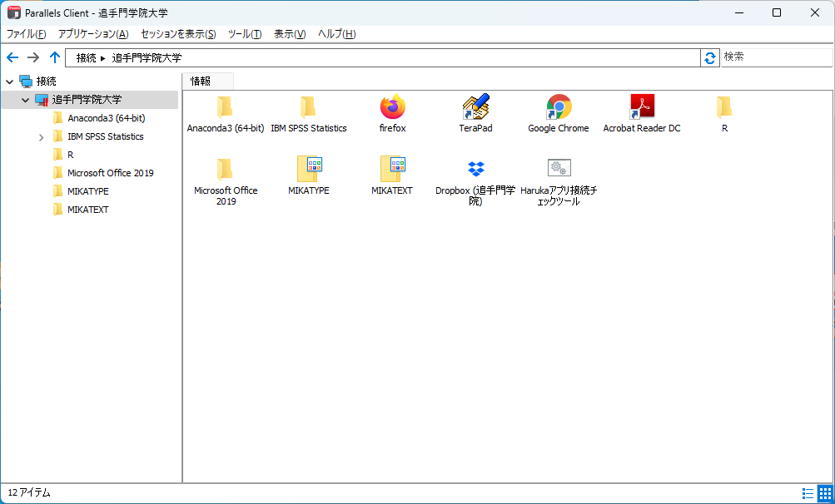Select the R folder in the tree
Screen dimensions: 835x504
click(x=70, y=155)
